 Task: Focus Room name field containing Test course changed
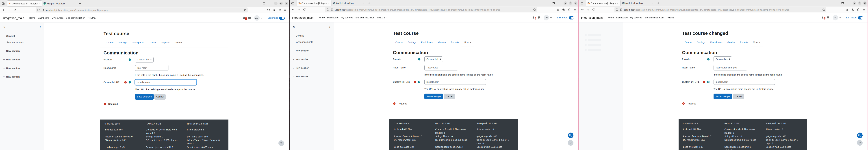click(730, 68)
